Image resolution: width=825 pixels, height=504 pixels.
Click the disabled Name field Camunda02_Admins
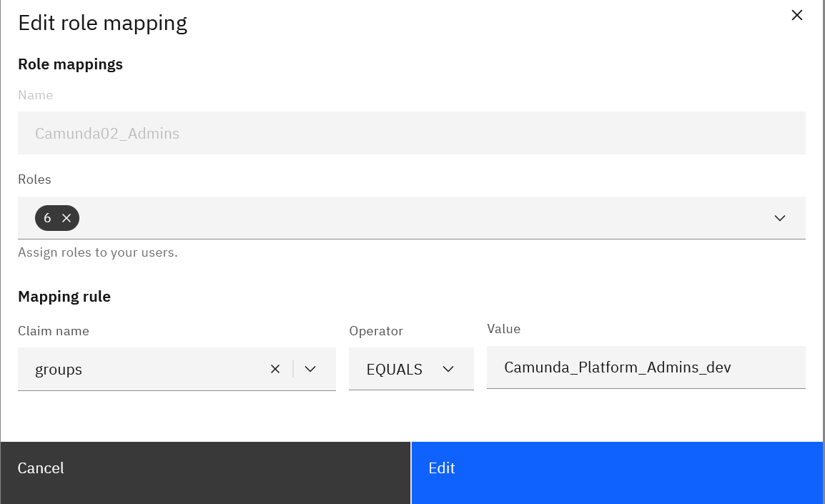click(x=411, y=133)
